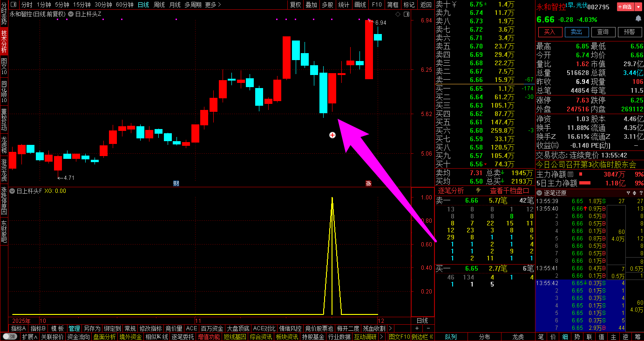Toggle the 弹 switch at bottom left
This screenshot has width=644, height=341.
coord(10,336)
